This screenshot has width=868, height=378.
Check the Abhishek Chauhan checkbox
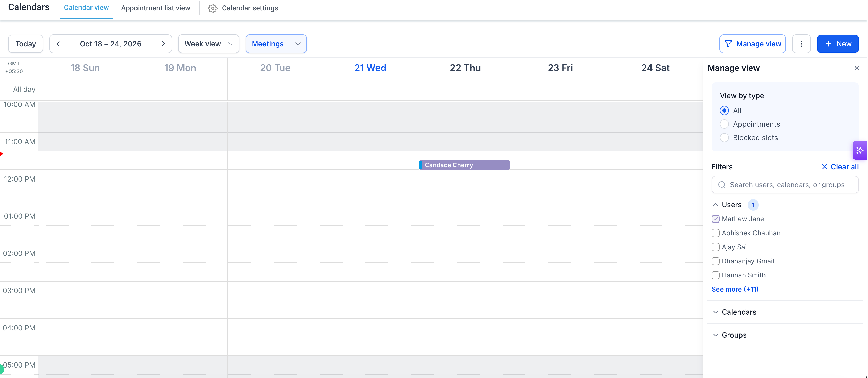(715, 233)
